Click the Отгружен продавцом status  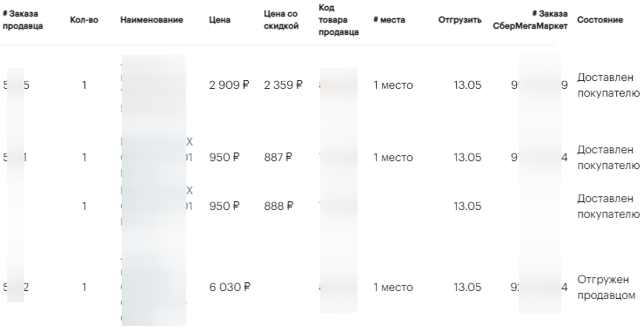(x=607, y=288)
